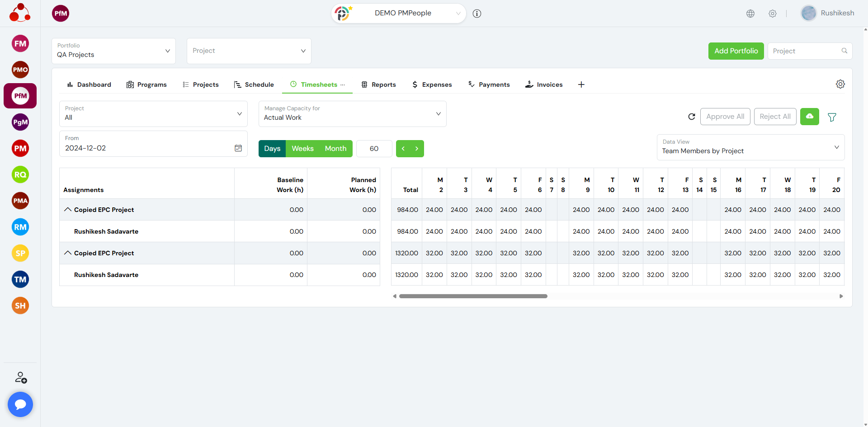
Task: Select Days view granularity
Action: 272,149
